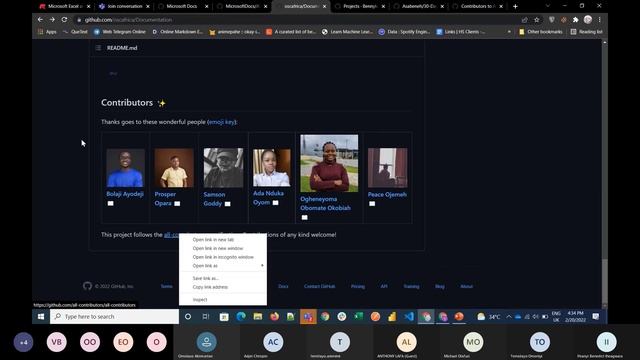Open Excel from the taskbar
Screen dimensions: 640x360
tap(358, 316)
